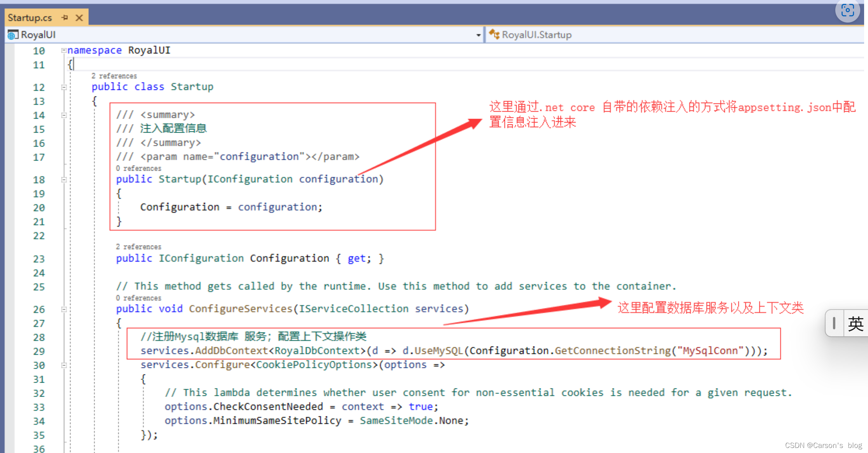Select the Startup.cs tab
This screenshot has width=868, height=453.
tap(30, 18)
